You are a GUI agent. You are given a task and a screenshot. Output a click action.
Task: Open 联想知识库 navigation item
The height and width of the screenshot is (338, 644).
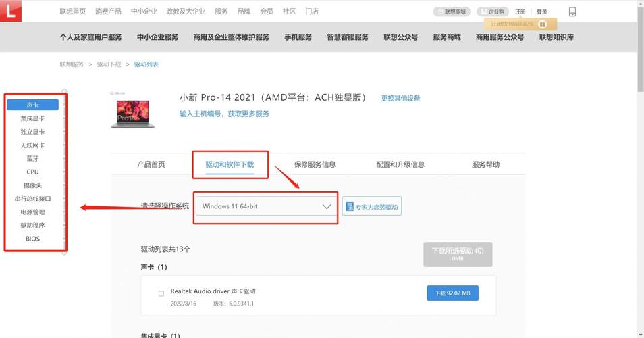point(556,37)
